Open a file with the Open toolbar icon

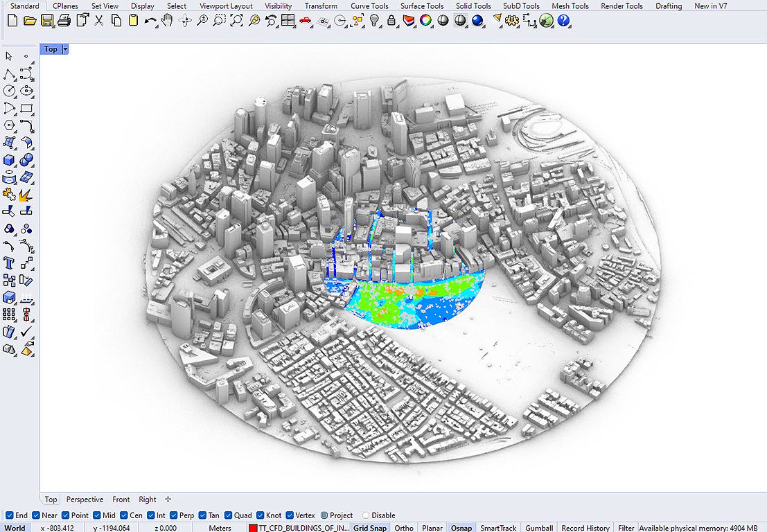(28, 21)
